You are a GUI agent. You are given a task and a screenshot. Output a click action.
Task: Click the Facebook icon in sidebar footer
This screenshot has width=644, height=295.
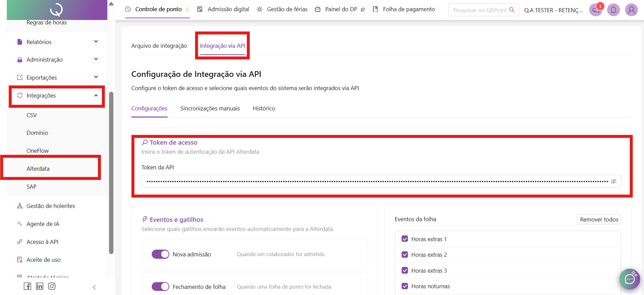coord(27,286)
